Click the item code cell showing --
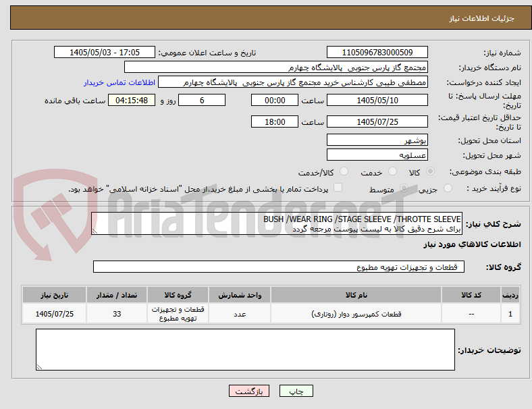Screen dimensions: 532x409 pyautogui.click(x=471, y=314)
